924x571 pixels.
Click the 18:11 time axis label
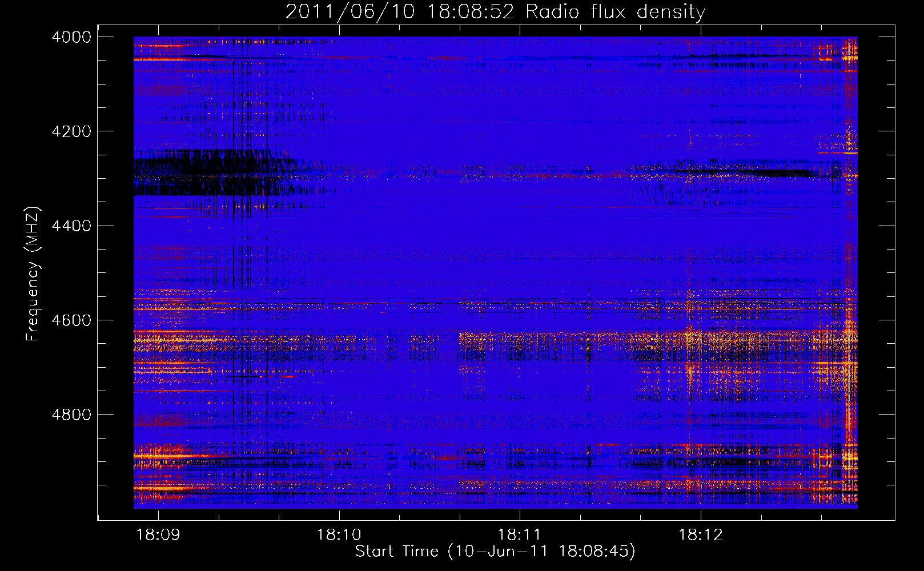pyautogui.click(x=520, y=534)
